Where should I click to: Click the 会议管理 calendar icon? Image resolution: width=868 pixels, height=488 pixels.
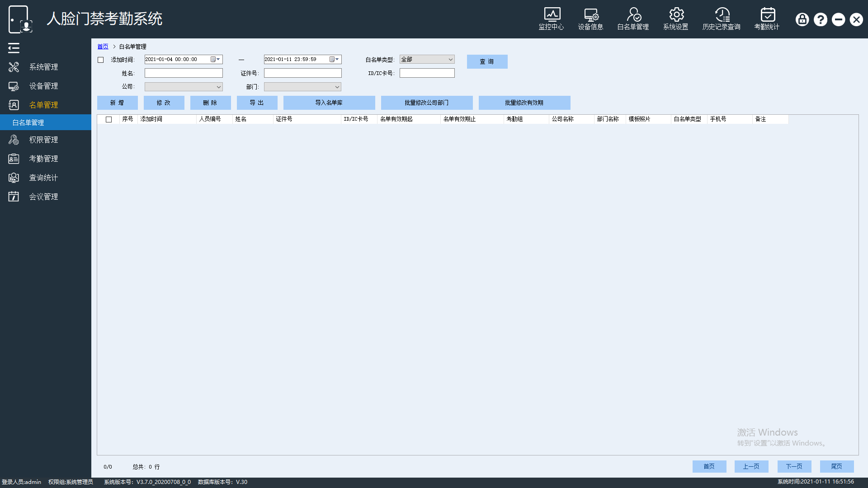[x=14, y=197]
